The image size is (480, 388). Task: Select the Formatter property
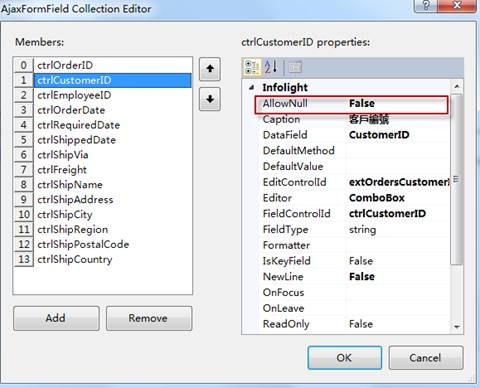pyautogui.click(x=286, y=245)
